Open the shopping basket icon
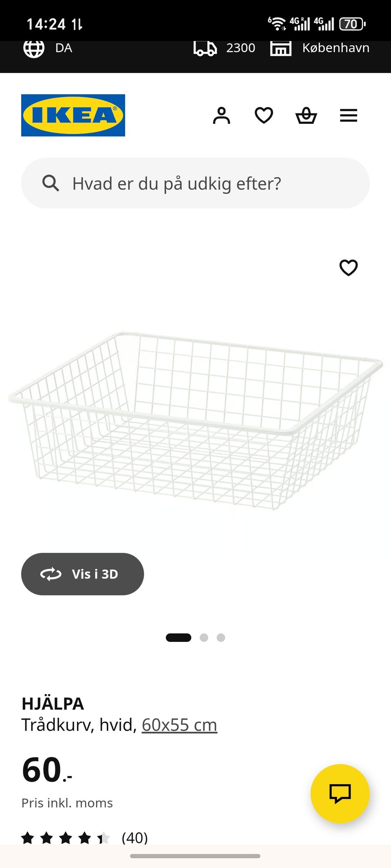This screenshot has width=391, height=868. point(306,116)
